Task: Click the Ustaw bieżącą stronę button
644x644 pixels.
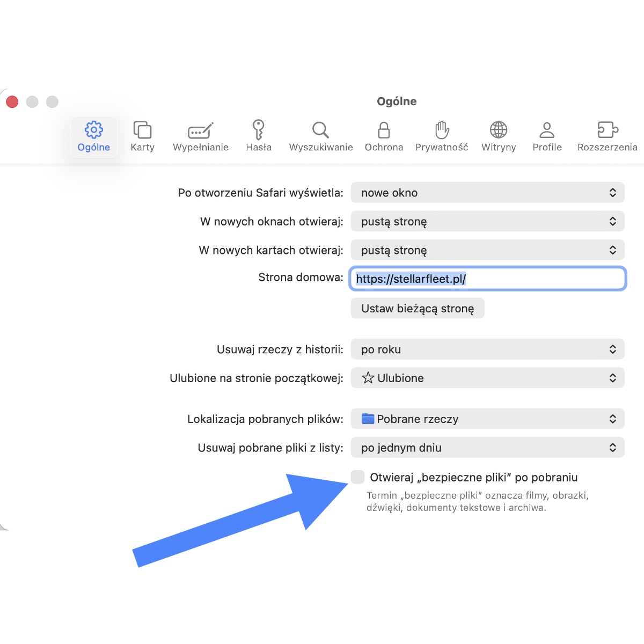Action: (418, 308)
